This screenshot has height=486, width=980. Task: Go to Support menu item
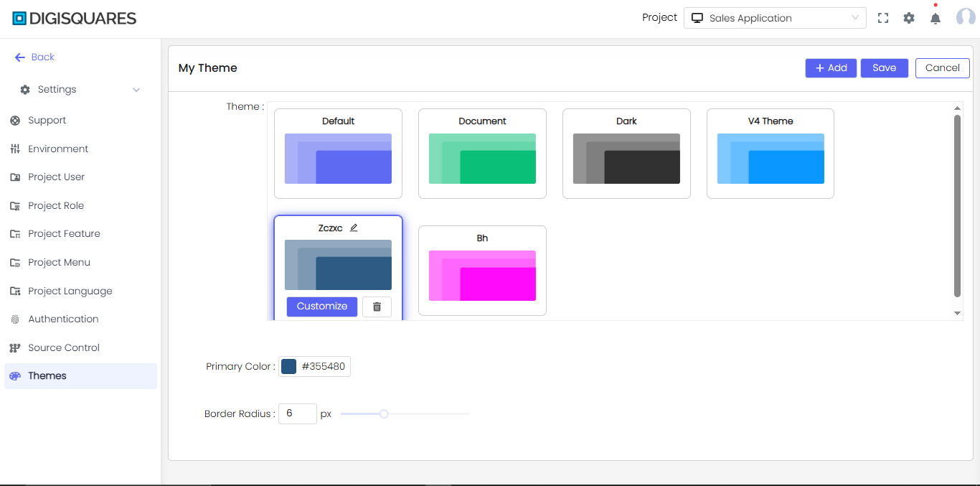click(80, 121)
